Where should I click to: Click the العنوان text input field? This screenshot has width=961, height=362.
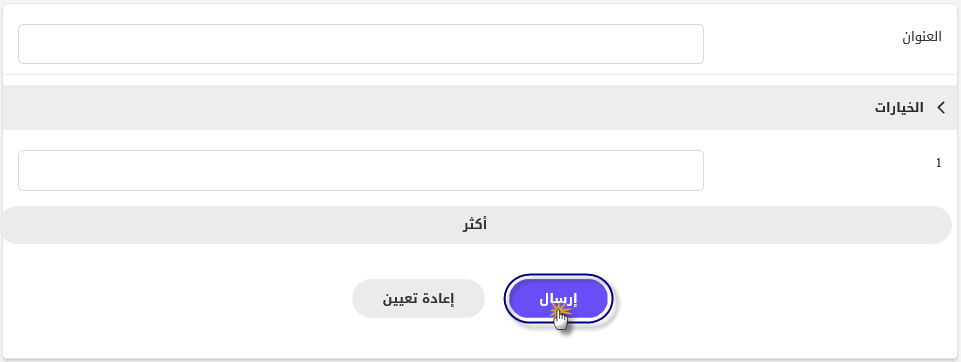click(361, 44)
